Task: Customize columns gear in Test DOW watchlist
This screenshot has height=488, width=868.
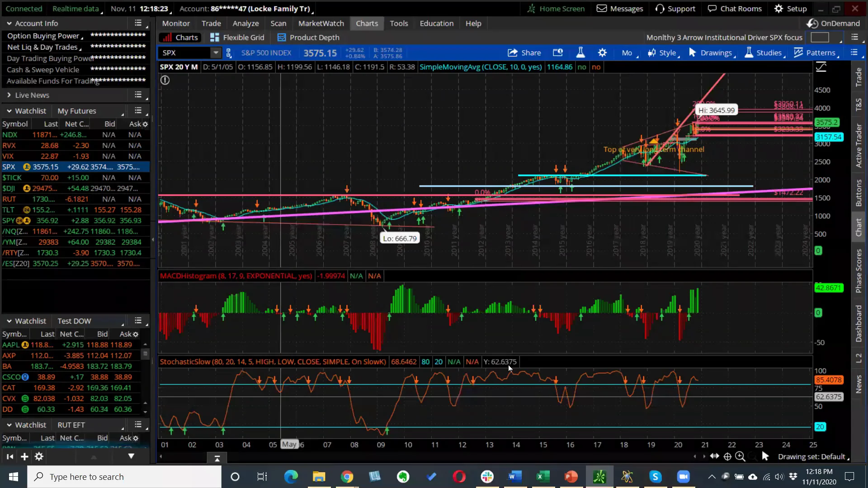Action: (x=136, y=334)
